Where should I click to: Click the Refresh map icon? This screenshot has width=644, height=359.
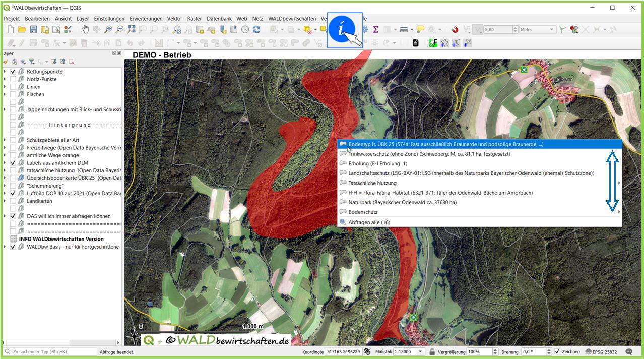point(256,30)
